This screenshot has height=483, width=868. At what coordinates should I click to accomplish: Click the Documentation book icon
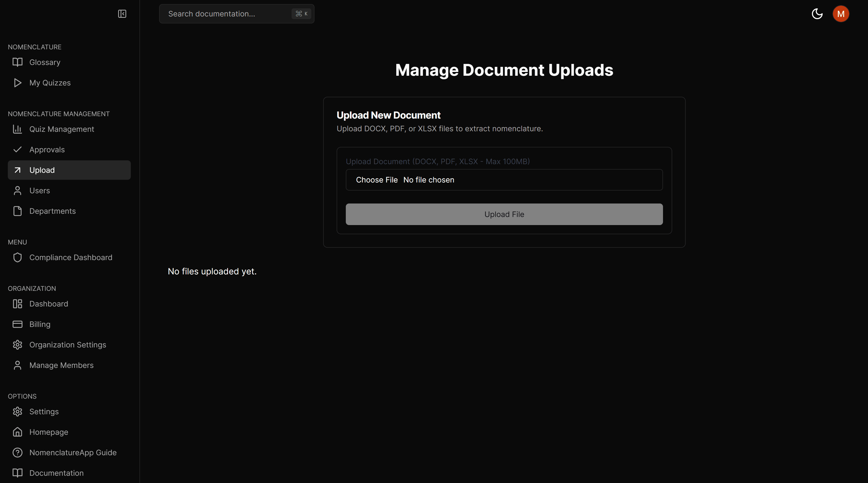(18, 473)
